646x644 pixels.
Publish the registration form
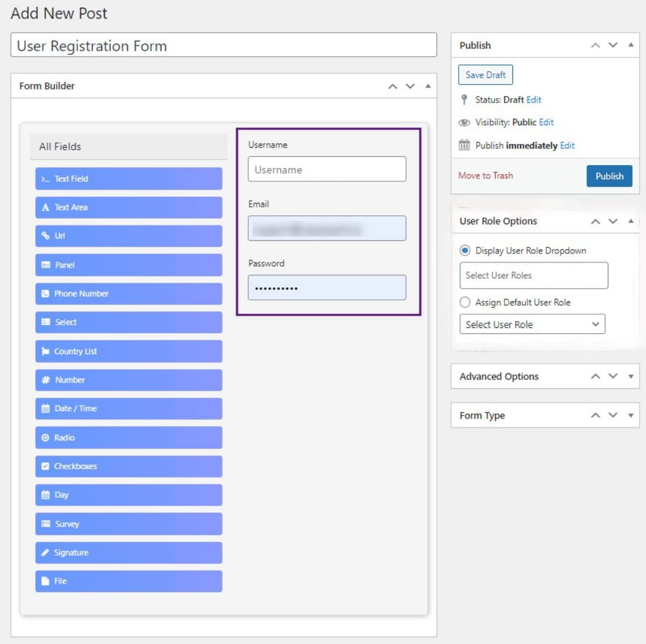click(x=609, y=176)
